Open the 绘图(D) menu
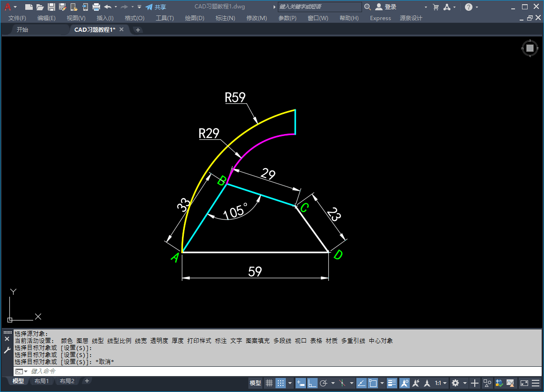 click(195, 18)
